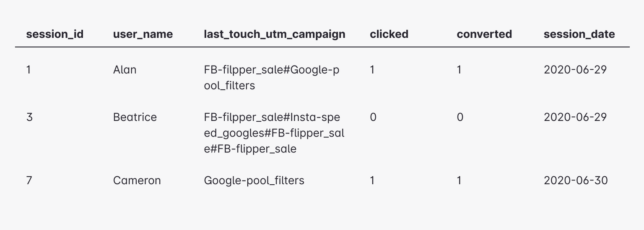Click the Beatrice user name cell

(135, 117)
